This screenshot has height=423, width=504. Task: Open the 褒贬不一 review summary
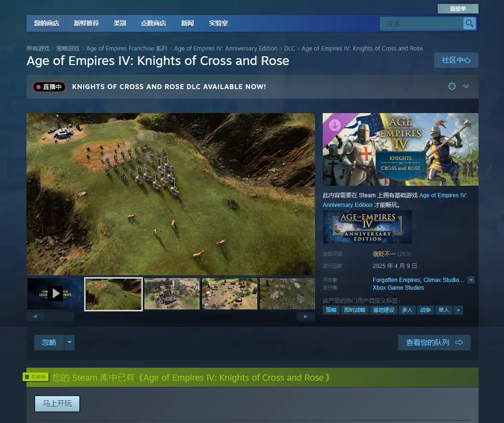[x=384, y=254]
